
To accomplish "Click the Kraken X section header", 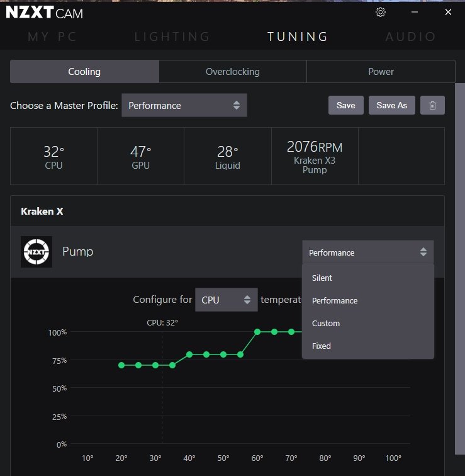I will pyautogui.click(x=228, y=212).
